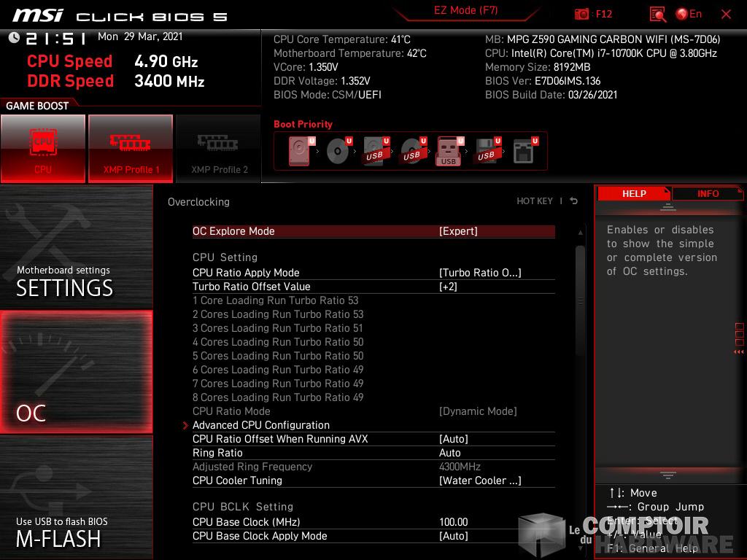Open M-FLASH to flash BIOS
Image resolution: width=747 pixels, height=560 pixels.
pos(76,497)
